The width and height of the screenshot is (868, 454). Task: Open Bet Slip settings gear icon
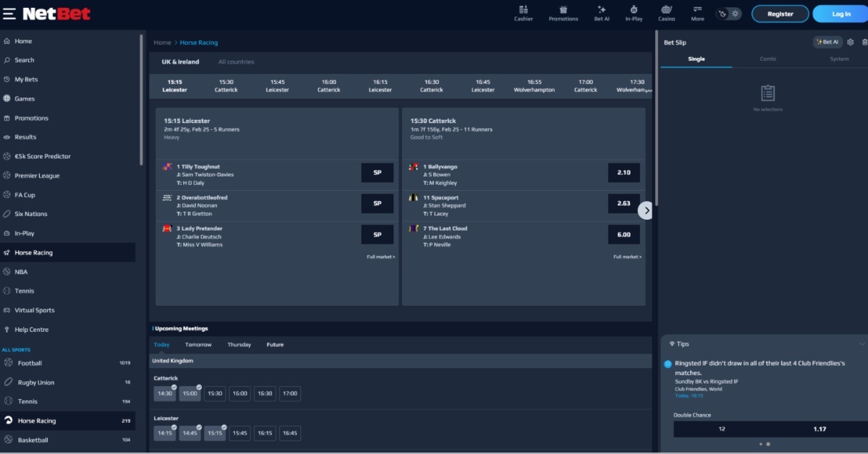pyautogui.click(x=850, y=42)
